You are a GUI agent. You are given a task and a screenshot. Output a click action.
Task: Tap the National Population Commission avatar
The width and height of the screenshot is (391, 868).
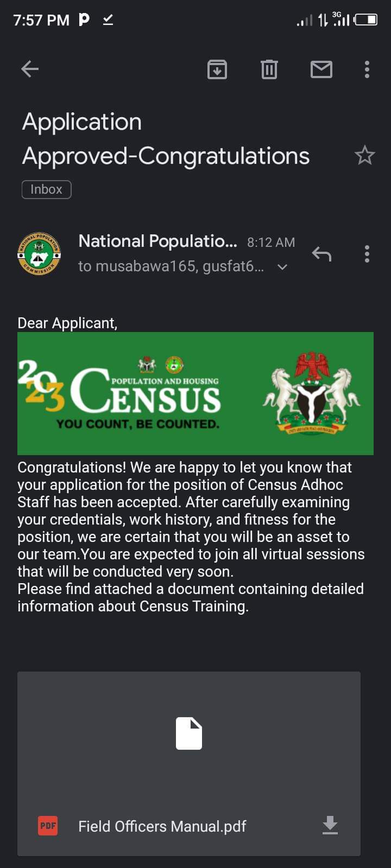pyautogui.click(x=39, y=253)
